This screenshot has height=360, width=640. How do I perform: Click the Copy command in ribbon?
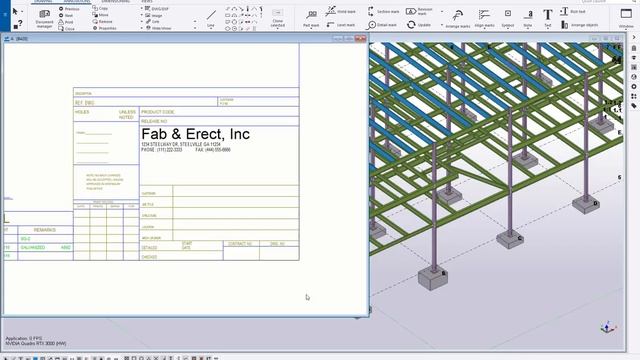[100, 8]
